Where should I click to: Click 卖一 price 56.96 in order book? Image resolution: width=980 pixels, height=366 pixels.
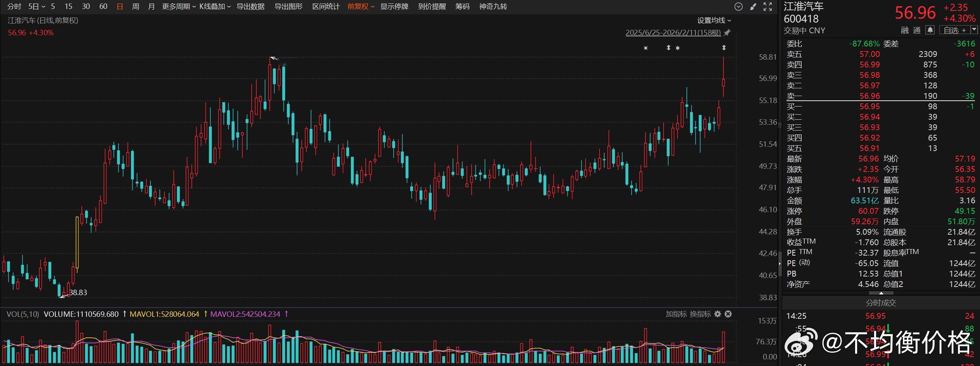pyautogui.click(x=870, y=96)
